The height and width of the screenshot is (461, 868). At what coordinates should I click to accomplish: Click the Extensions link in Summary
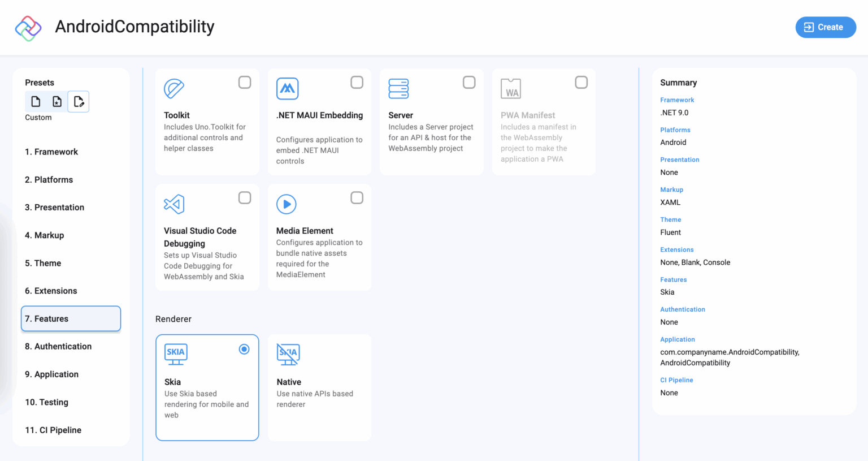(x=677, y=250)
